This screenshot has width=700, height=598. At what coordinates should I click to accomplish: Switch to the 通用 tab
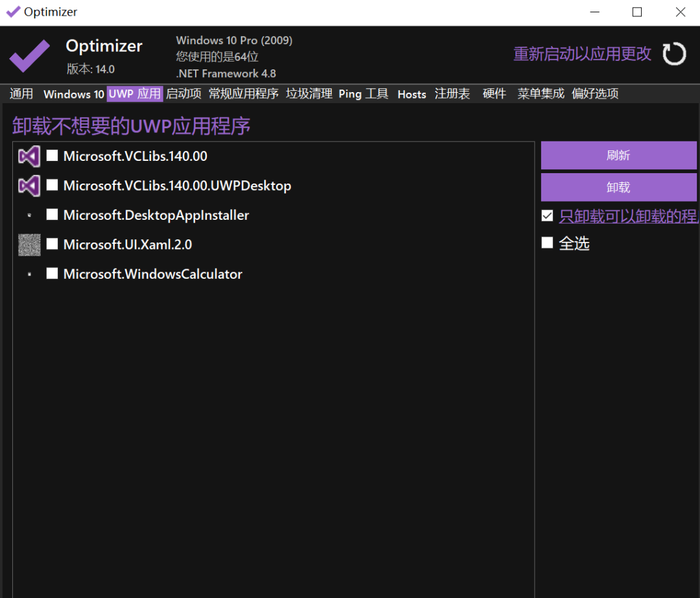[x=21, y=94]
